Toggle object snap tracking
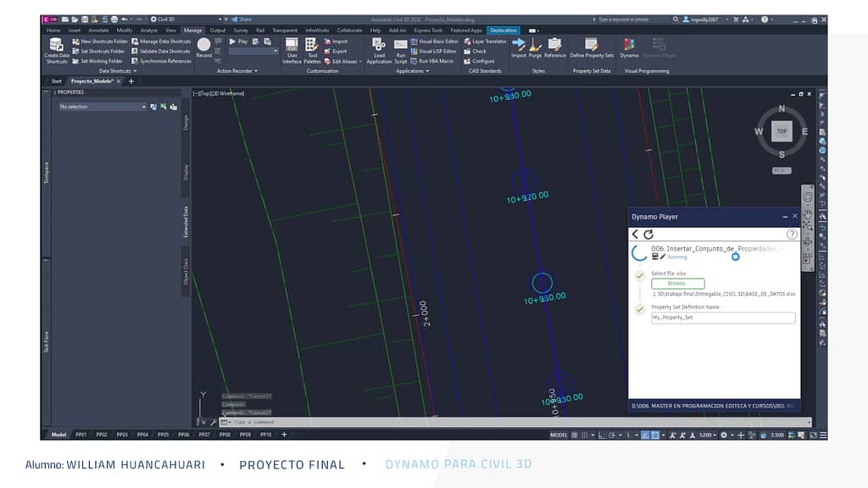The height and width of the screenshot is (488, 868). pyautogui.click(x=645, y=435)
